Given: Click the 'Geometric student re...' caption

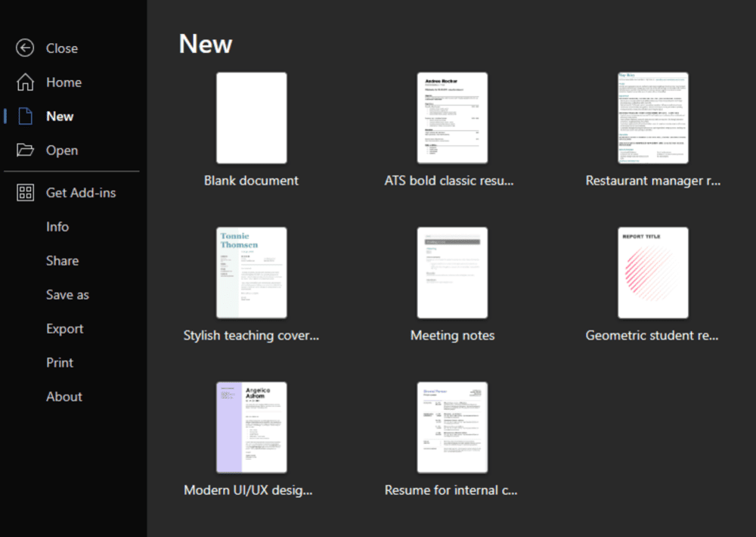Looking at the screenshot, I should (x=652, y=335).
